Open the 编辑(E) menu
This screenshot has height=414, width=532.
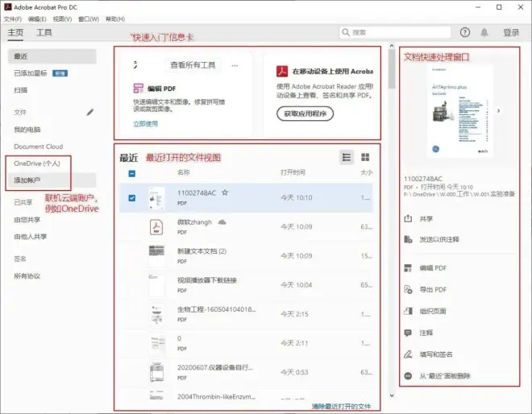37,19
